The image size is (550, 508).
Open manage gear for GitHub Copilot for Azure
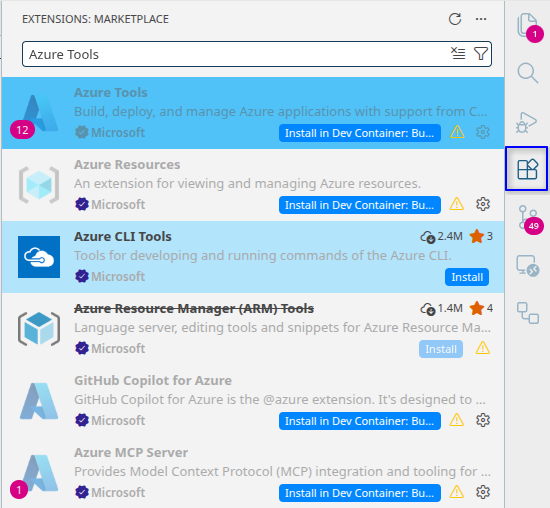tap(483, 420)
